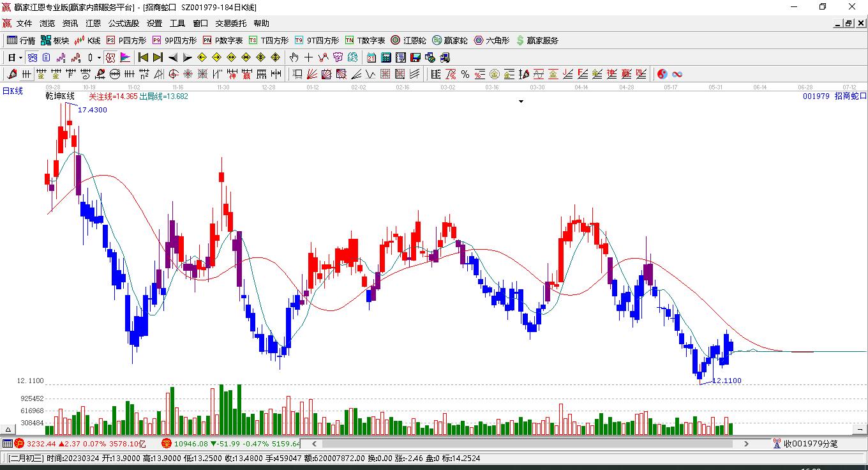Image resolution: width=868 pixels, height=470 pixels.
Task: Open the 江恩 menu
Action: tap(93, 23)
